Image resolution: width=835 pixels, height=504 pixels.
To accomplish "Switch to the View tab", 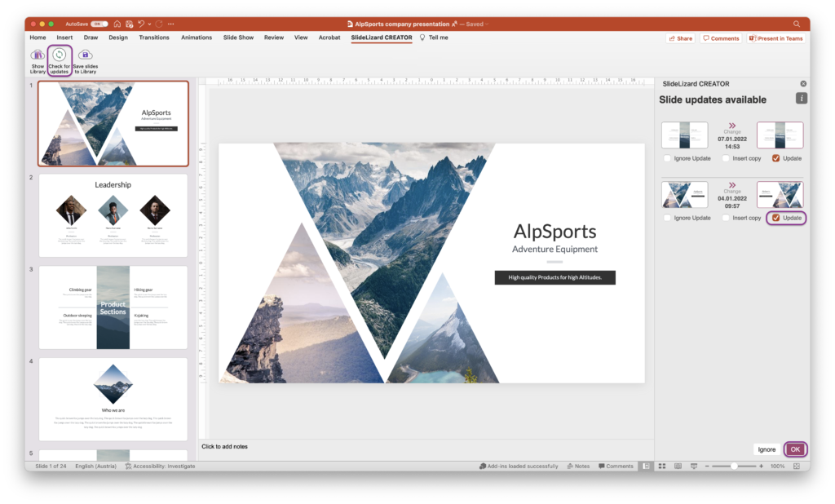I will (x=301, y=38).
